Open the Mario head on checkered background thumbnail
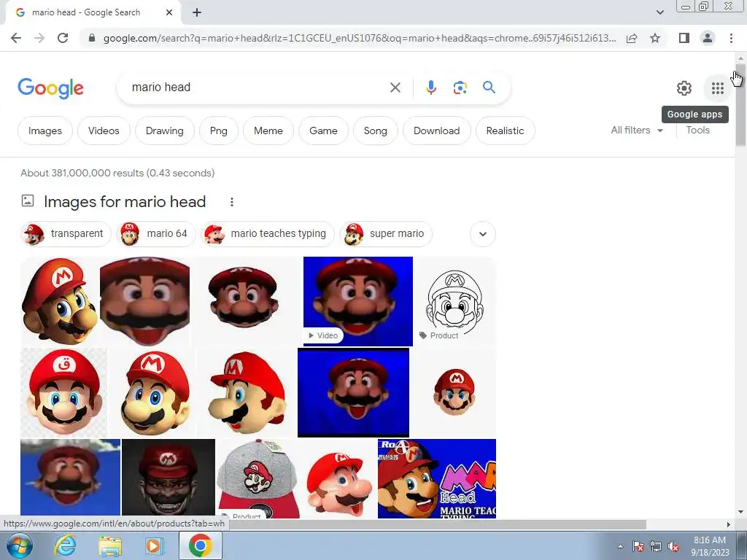The width and height of the screenshot is (747, 560). pyautogui.click(x=64, y=392)
